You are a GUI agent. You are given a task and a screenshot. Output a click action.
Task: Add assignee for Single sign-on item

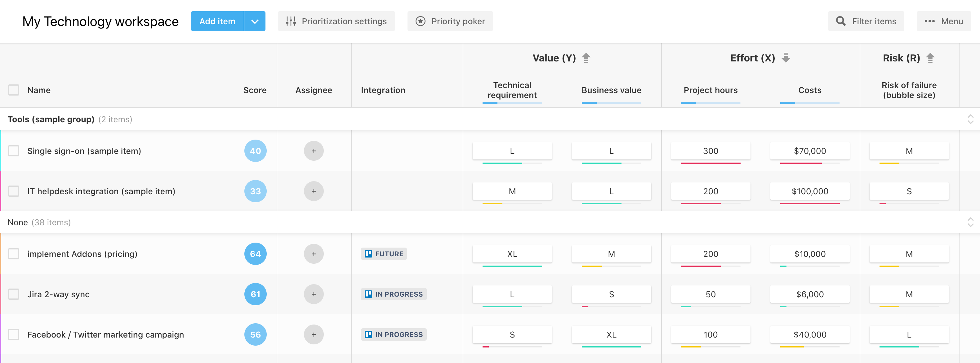pyautogui.click(x=314, y=151)
